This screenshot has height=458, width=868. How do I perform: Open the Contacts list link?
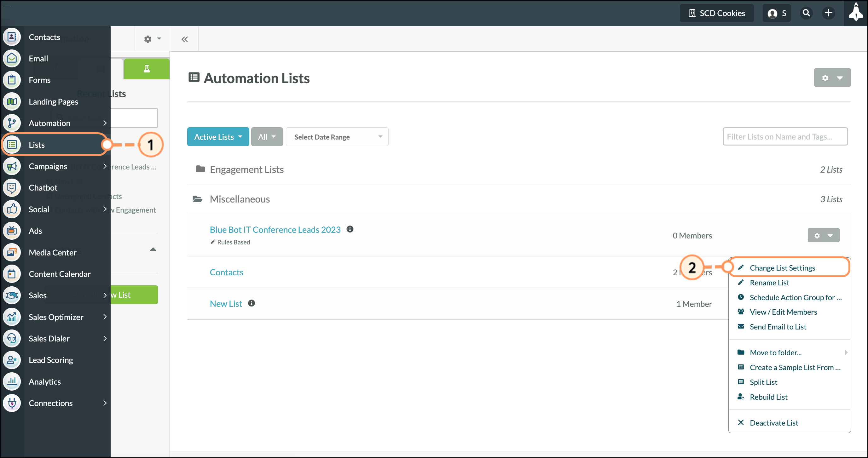tap(226, 272)
